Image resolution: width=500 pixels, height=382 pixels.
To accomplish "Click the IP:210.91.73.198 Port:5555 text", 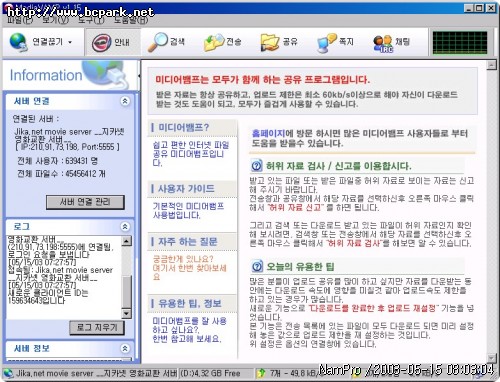I will pyautogui.click(x=67, y=147).
